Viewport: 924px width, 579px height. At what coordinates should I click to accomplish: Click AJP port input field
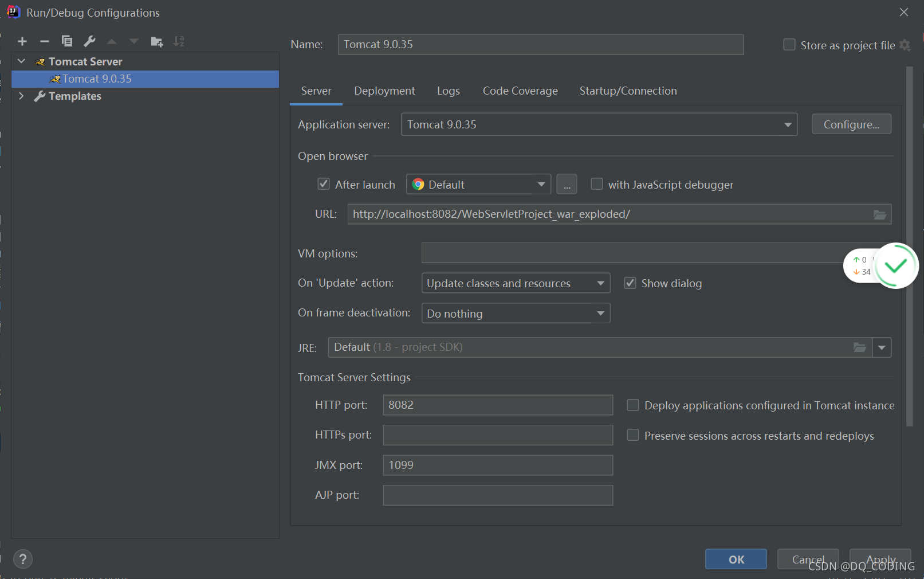point(498,495)
